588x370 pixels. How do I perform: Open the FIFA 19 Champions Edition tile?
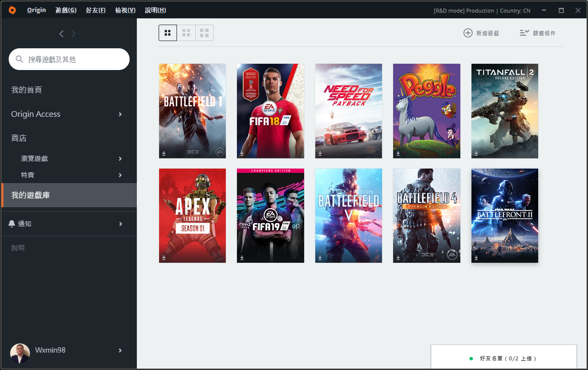(x=270, y=216)
